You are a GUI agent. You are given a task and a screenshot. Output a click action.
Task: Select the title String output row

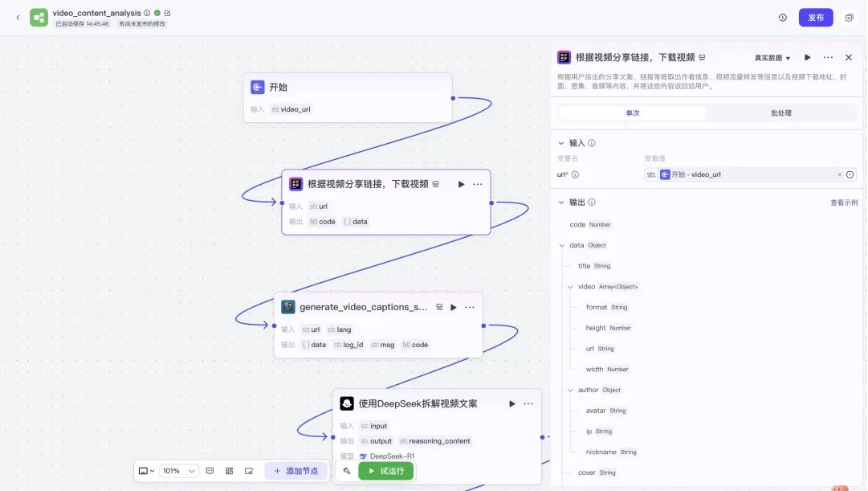594,266
